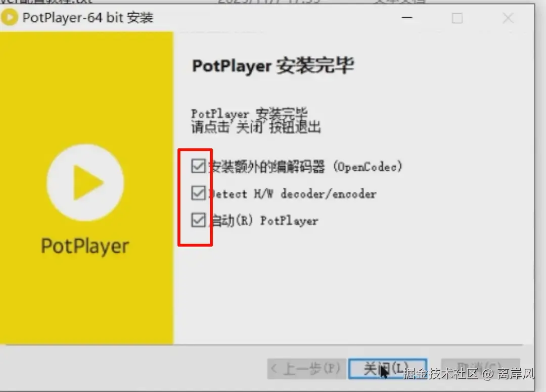Click the '请点击 关闭 按钮退出' instruction text

click(x=256, y=127)
